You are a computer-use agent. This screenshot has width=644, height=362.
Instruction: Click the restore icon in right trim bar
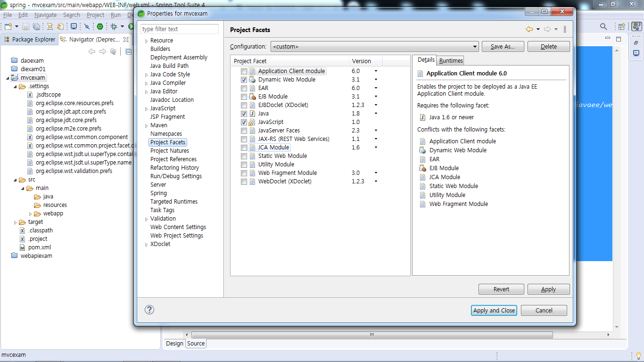pos(636,43)
